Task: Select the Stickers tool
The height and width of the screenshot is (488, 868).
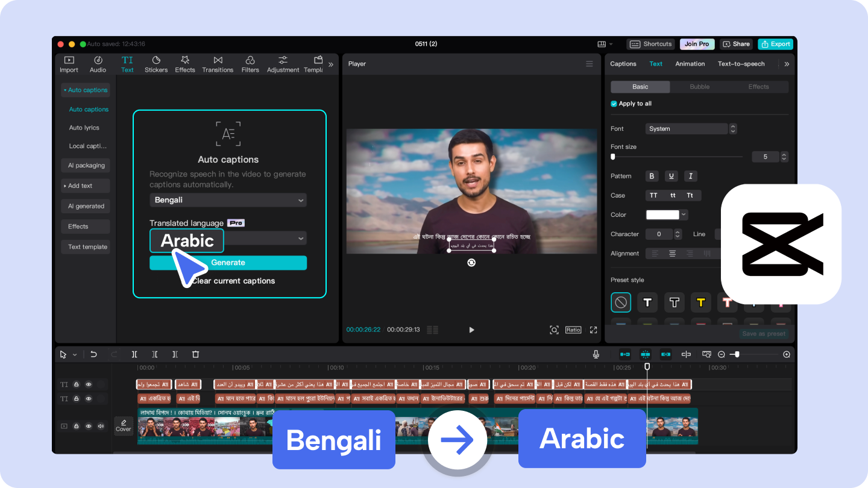Action: (x=156, y=64)
